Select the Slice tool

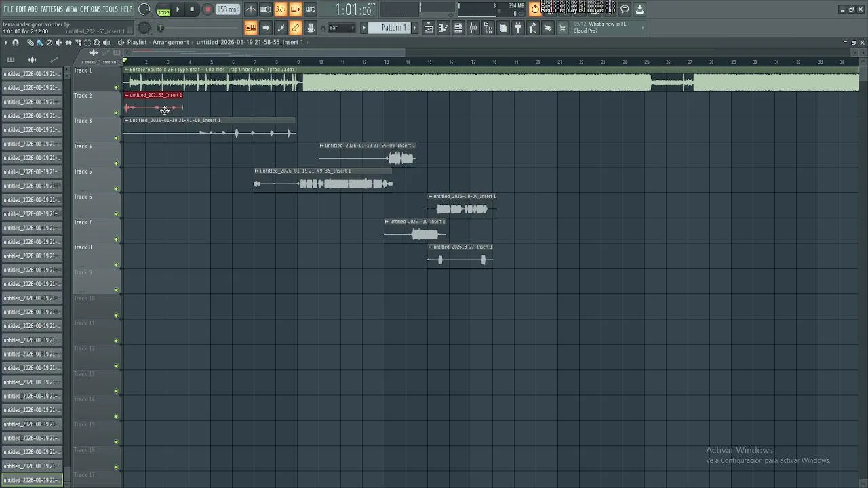(x=78, y=43)
